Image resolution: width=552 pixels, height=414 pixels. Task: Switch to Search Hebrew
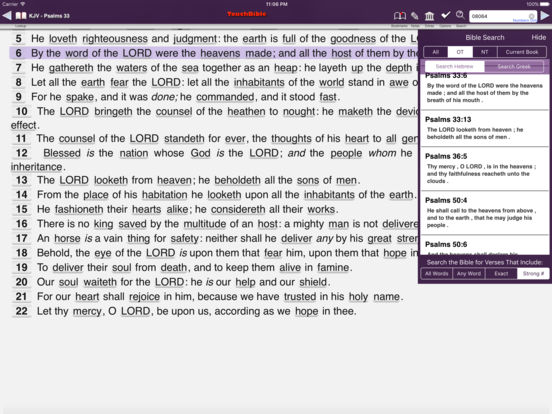point(454,67)
